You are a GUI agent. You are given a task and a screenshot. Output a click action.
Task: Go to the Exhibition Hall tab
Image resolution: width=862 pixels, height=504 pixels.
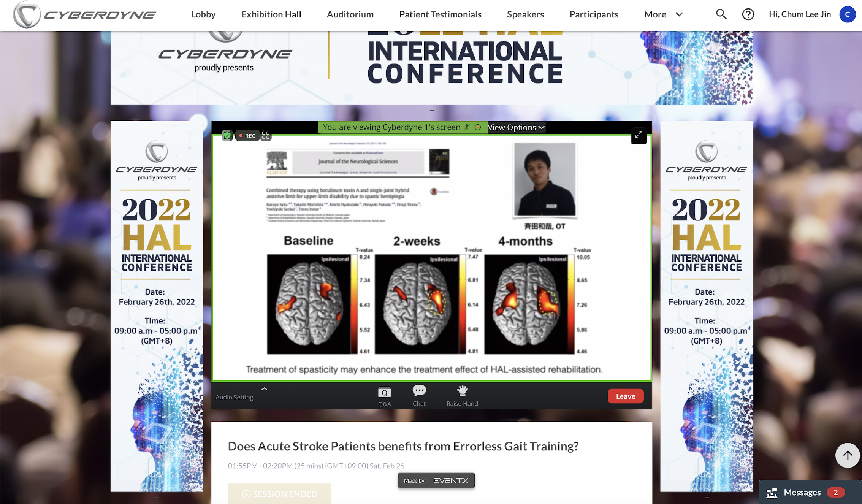coord(271,14)
